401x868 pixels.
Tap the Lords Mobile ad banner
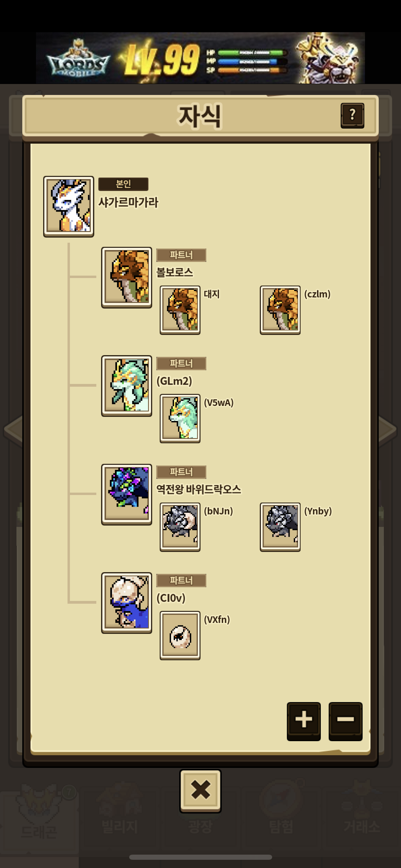pyautogui.click(x=200, y=58)
